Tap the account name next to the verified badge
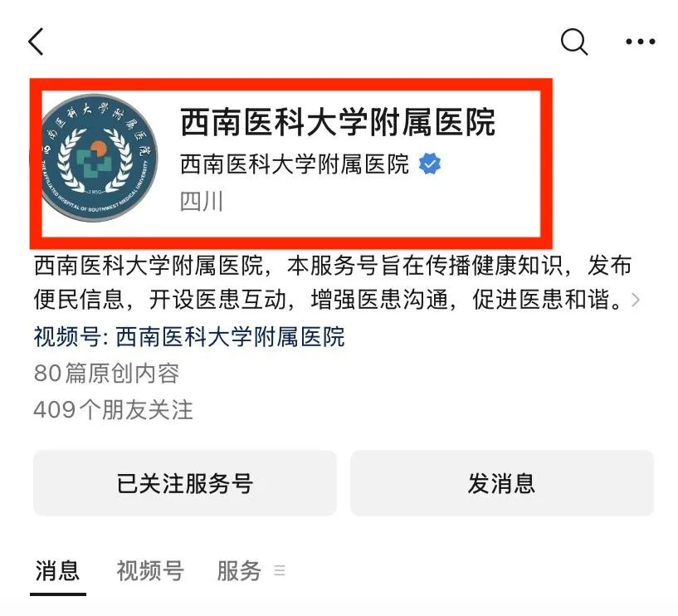 [295, 164]
